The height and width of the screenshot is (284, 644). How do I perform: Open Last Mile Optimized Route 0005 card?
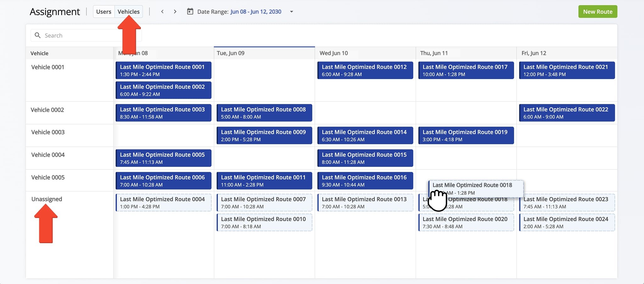[164, 158]
